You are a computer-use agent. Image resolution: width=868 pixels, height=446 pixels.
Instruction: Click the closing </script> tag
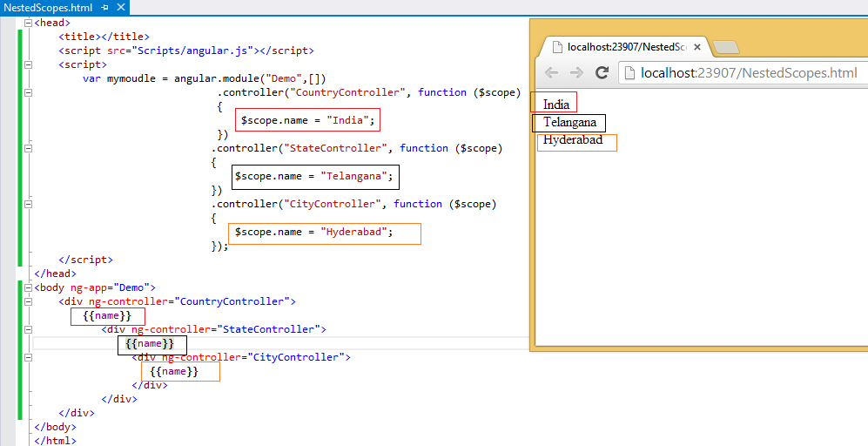(86, 260)
